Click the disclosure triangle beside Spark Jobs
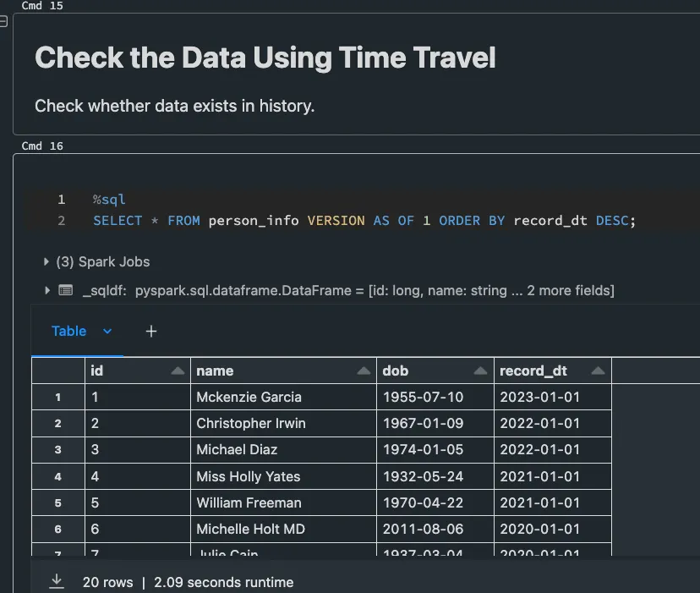Viewport: 700px width, 593px height. 48,262
